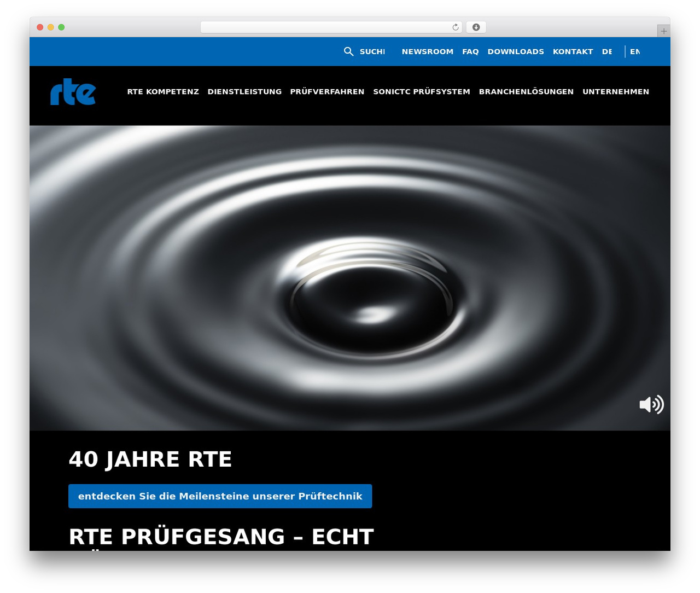Image resolution: width=700 pixels, height=593 pixels.
Task: Click the 'RTE PRÜFGESANG – ECHT' heading
Action: click(x=221, y=537)
